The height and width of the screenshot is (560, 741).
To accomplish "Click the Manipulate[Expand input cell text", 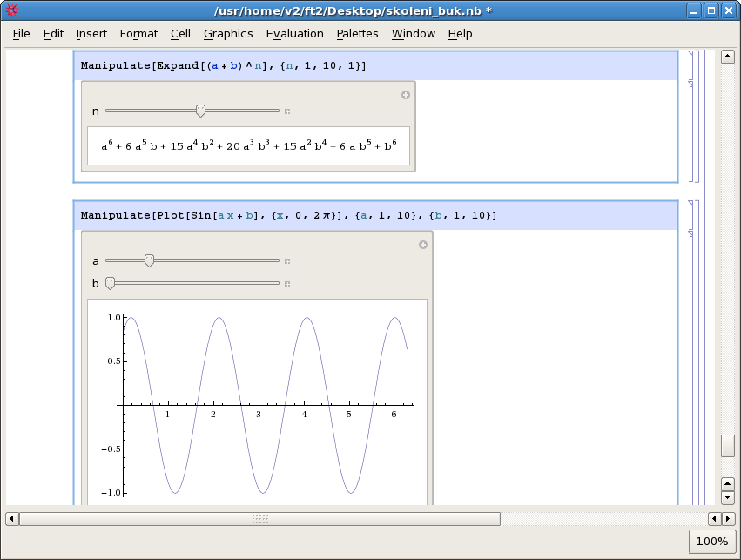I will pos(223,65).
